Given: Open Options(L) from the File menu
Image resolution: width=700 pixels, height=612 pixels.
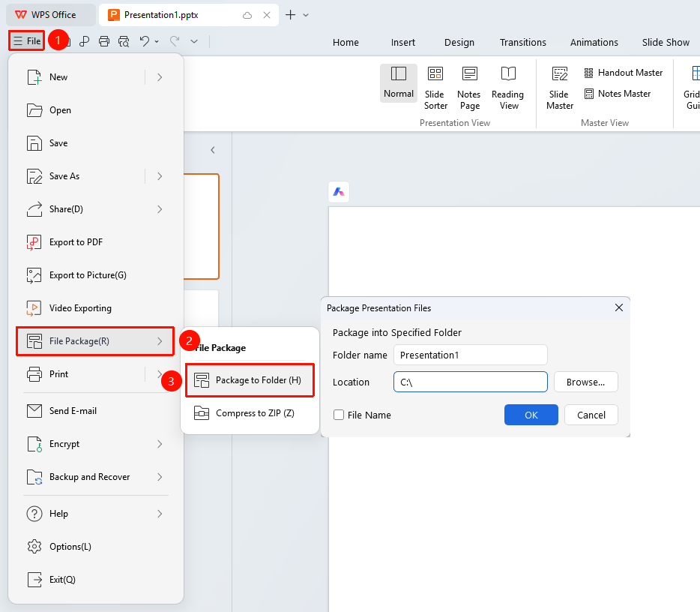Looking at the screenshot, I should pyautogui.click(x=95, y=547).
